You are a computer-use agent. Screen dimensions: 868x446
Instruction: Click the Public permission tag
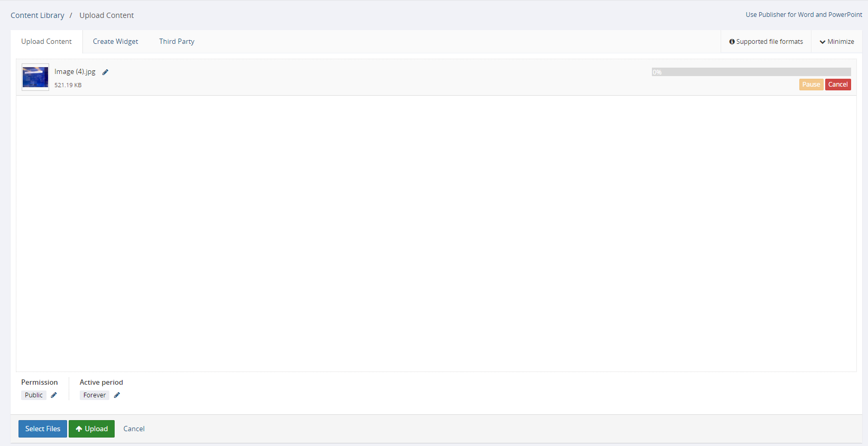(x=34, y=395)
